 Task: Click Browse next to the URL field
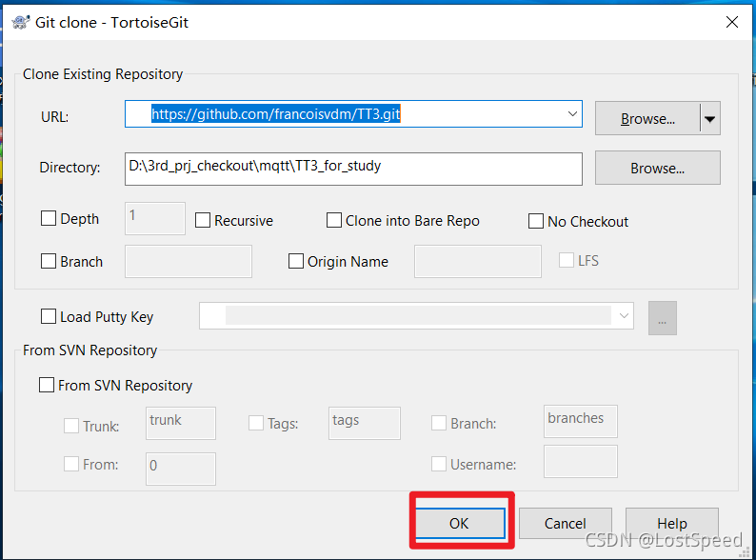(647, 118)
